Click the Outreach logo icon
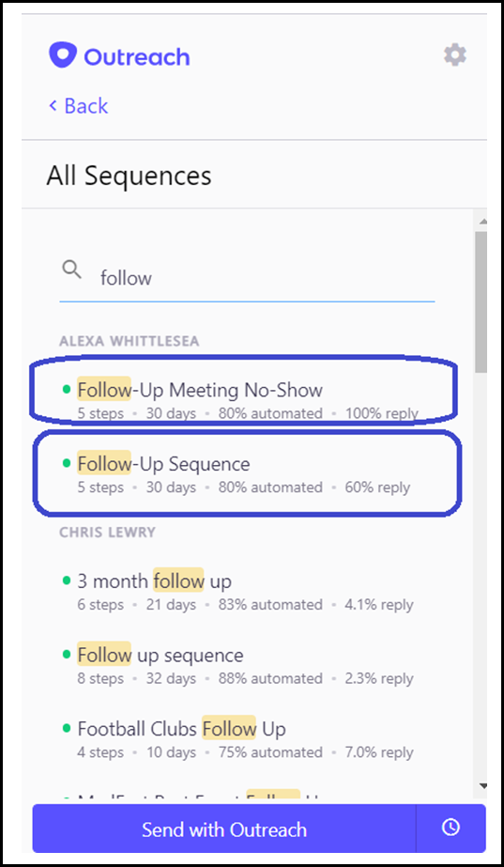 click(x=61, y=55)
